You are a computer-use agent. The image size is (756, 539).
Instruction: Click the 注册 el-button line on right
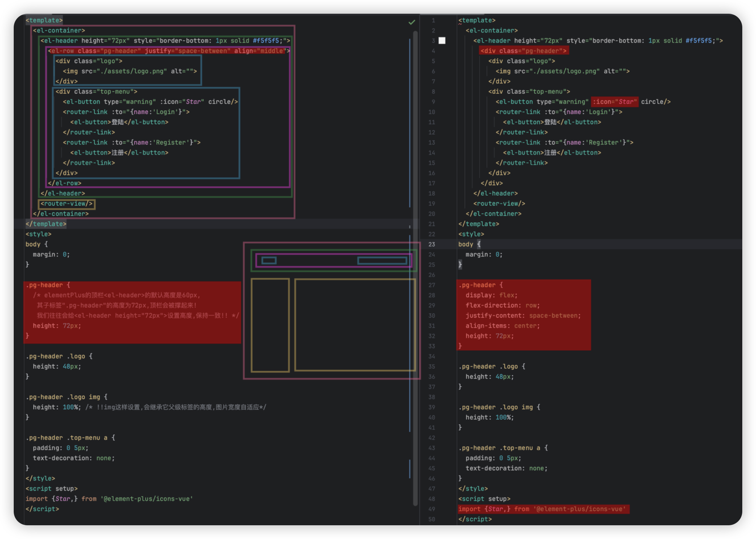click(x=552, y=153)
